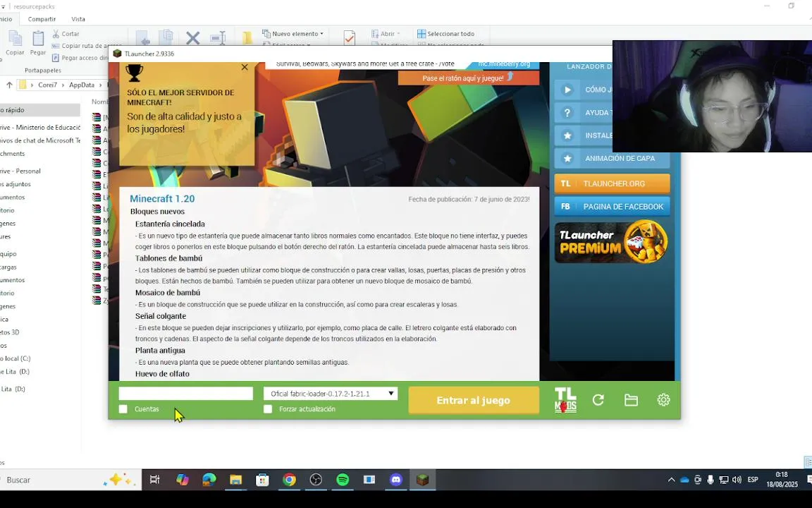Screen dimensions: 812x508
Task: Open the Compartir ribbon tab
Action: tap(42, 19)
